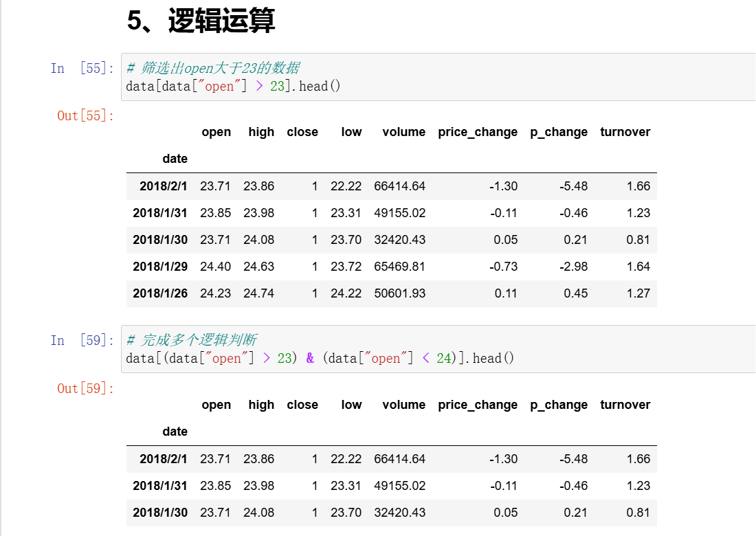The width and height of the screenshot is (756, 536).
Task: Click 'date' index label in Out[59] table
Action: [x=175, y=432]
